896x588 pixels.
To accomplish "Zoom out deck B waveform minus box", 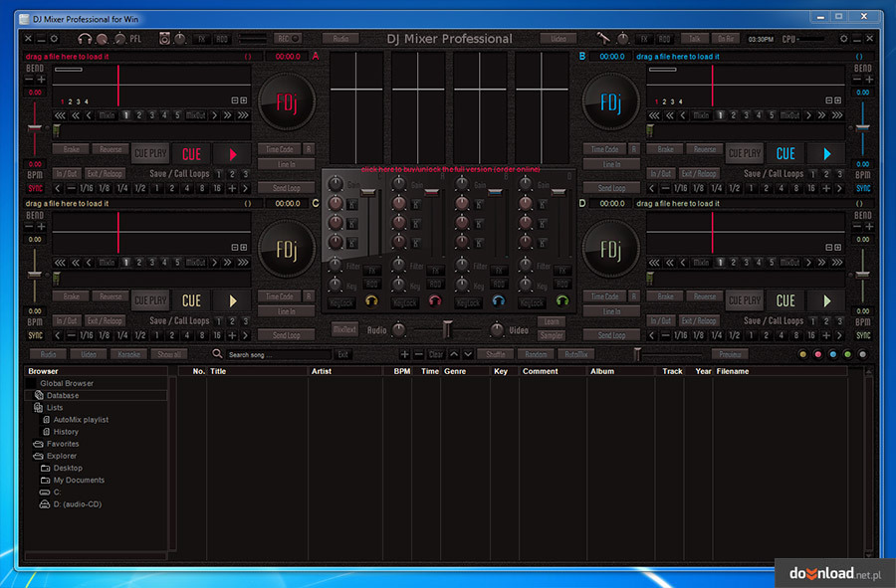I will click(828, 100).
